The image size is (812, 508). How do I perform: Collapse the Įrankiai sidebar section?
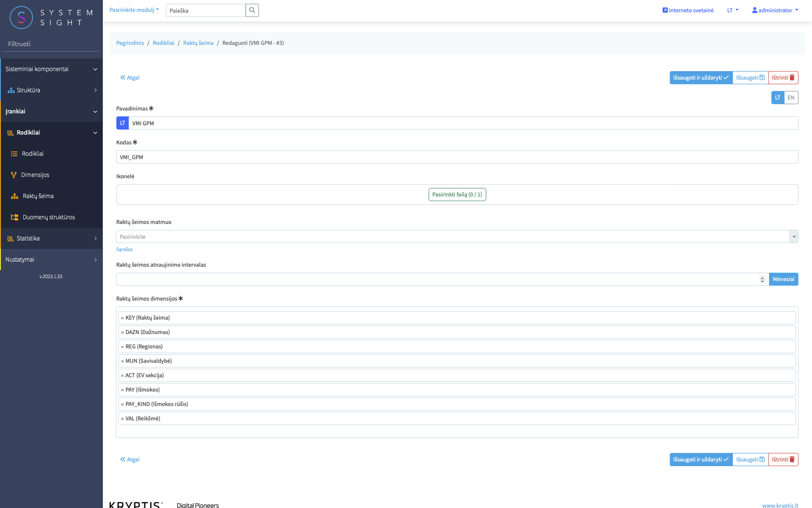click(x=51, y=111)
